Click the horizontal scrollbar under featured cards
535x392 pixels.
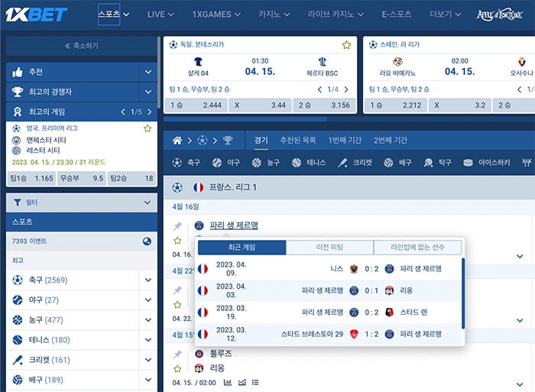pyautogui.click(x=245, y=119)
